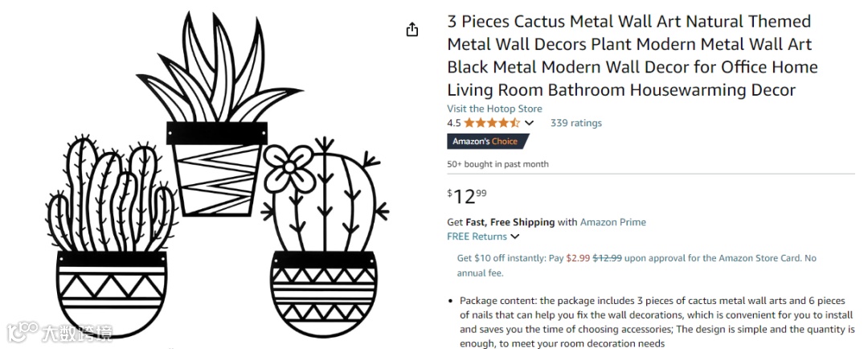Click the product title starting with 3 Pieces Cactus

pyautogui.click(x=632, y=55)
